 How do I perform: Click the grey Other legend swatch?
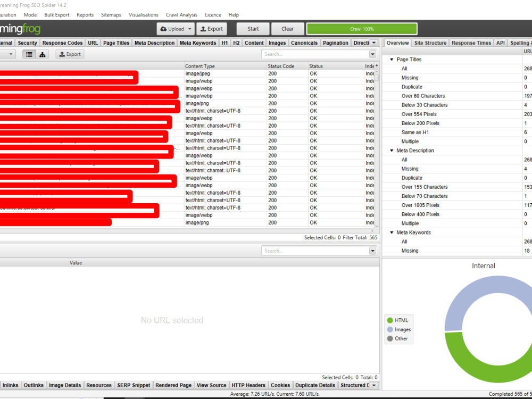390,338
